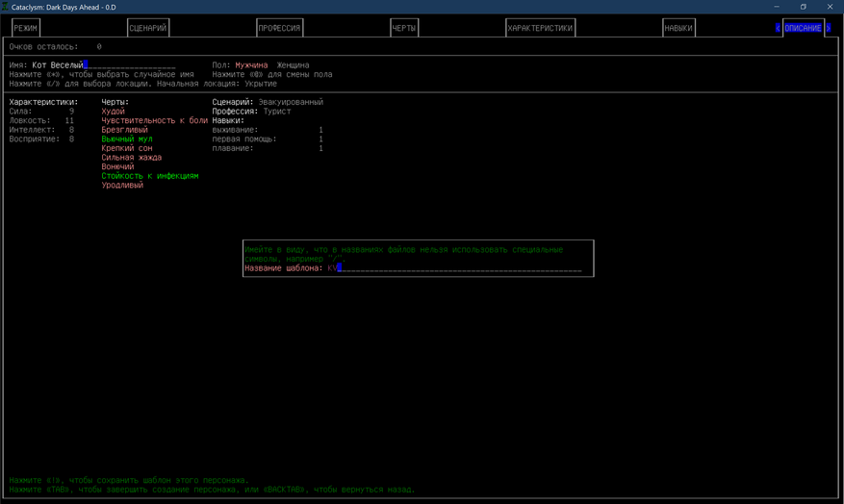844x504 pixels.
Task: Select the Женщина gender option
Action: [293, 65]
